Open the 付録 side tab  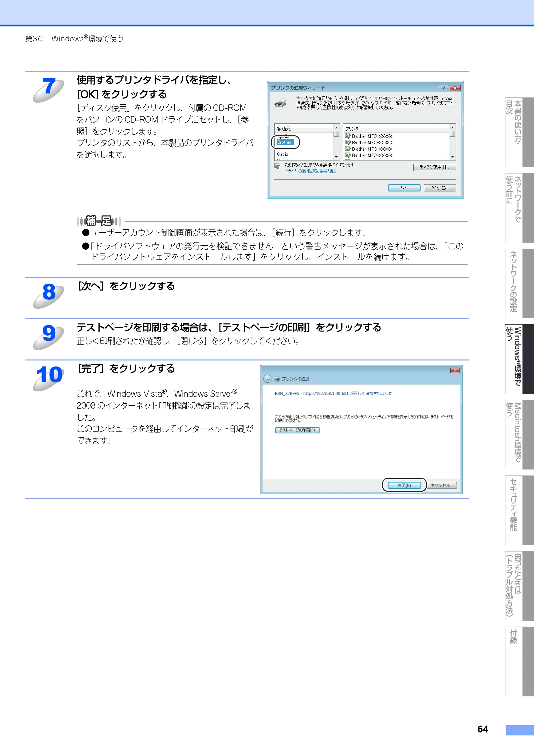[x=519, y=661]
